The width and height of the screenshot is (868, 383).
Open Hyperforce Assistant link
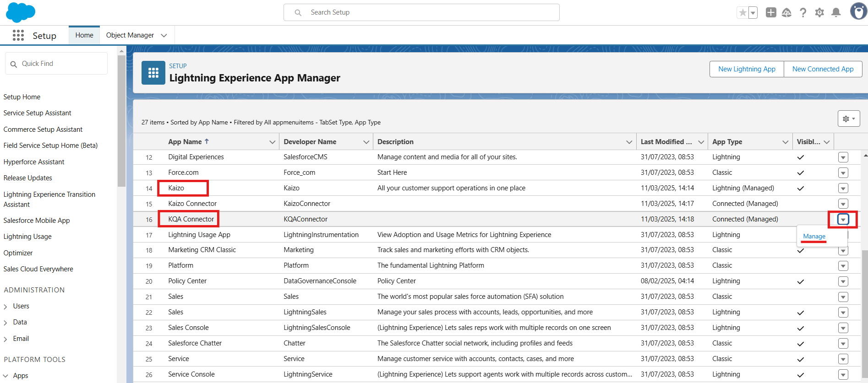click(34, 162)
